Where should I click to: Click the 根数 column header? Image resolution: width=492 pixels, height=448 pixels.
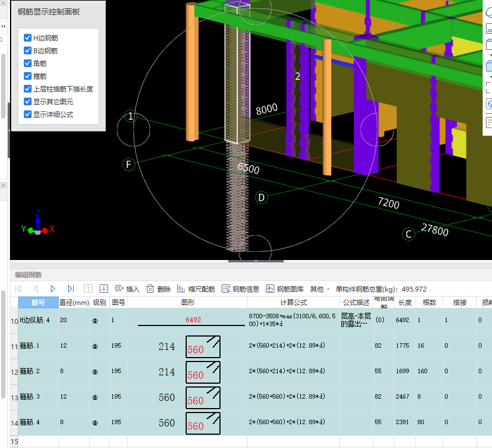click(429, 302)
